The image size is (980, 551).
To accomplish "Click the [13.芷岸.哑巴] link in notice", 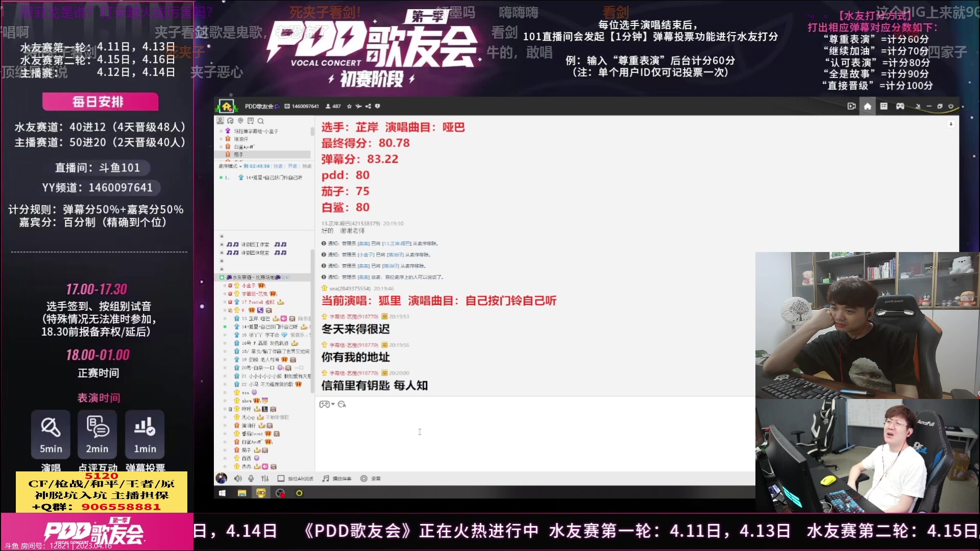I will 397,243.
